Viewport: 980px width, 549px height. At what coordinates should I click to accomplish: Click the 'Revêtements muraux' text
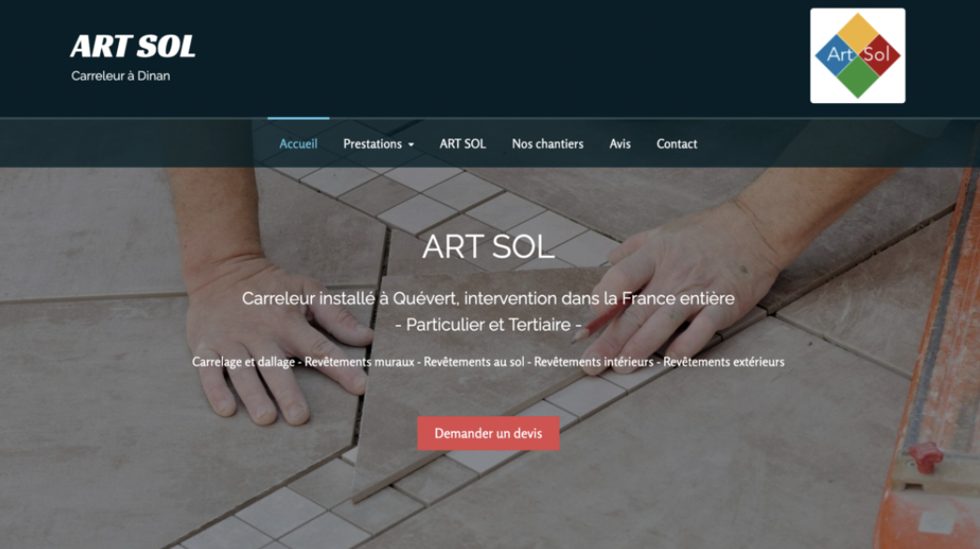click(x=360, y=362)
